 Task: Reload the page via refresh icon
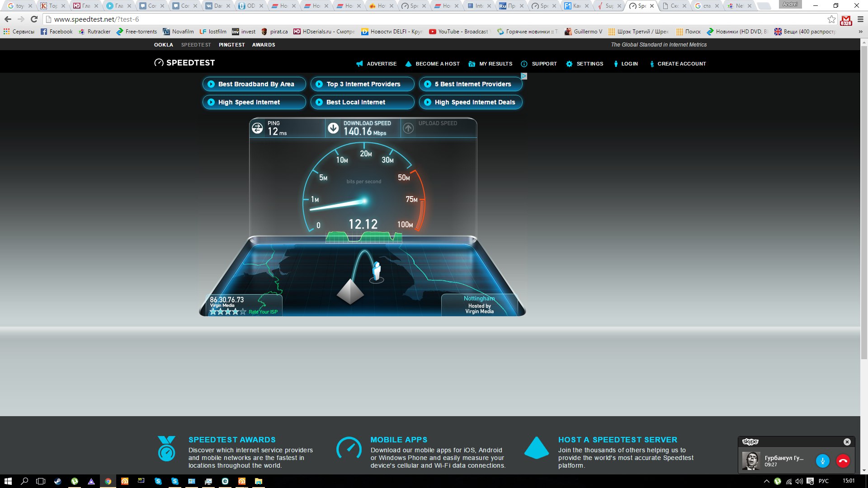click(x=34, y=19)
